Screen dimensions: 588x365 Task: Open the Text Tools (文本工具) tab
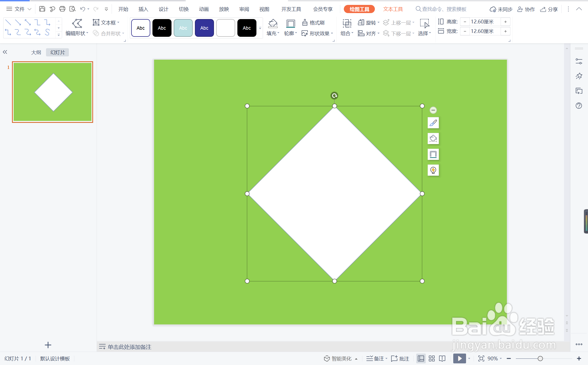coord(393,9)
